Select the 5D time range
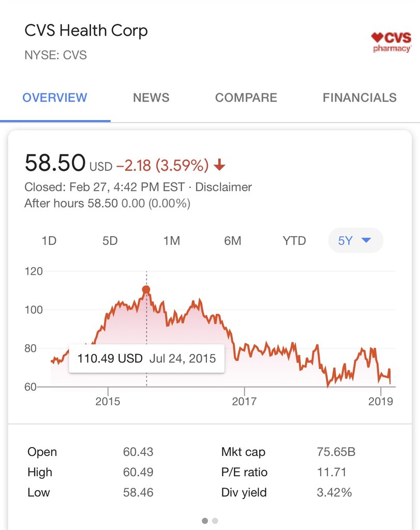420x530 pixels. [x=110, y=241]
